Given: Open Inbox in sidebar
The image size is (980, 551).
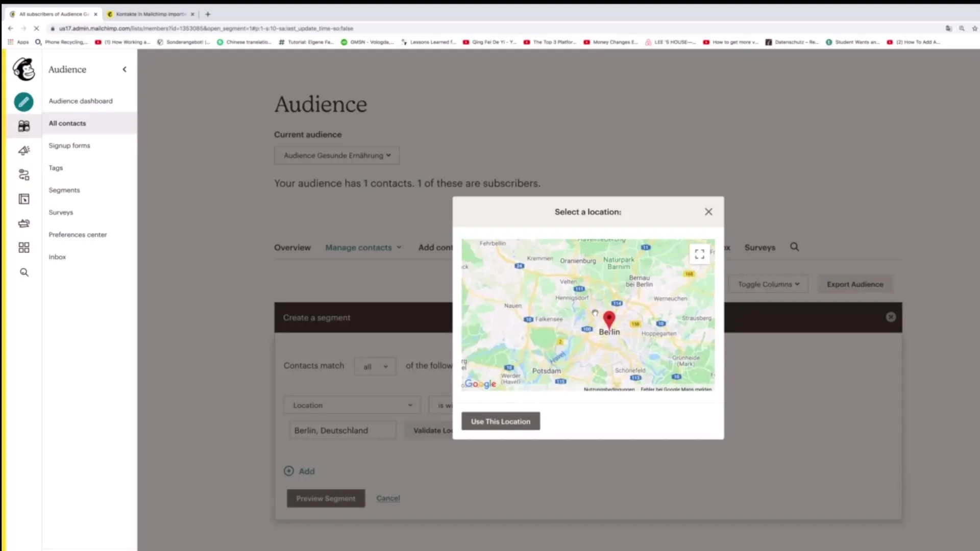Looking at the screenshot, I should pos(57,257).
